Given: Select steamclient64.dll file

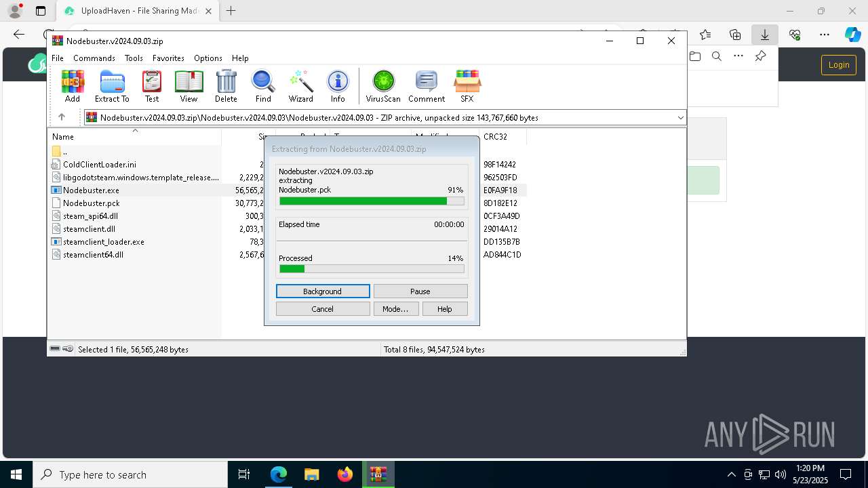Looking at the screenshot, I should [x=87, y=255].
